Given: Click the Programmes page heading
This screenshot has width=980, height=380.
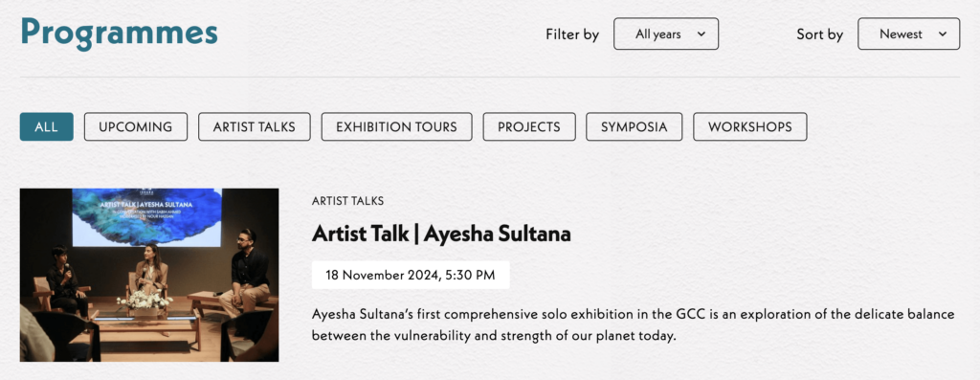Looking at the screenshot, I should (119, 33).
